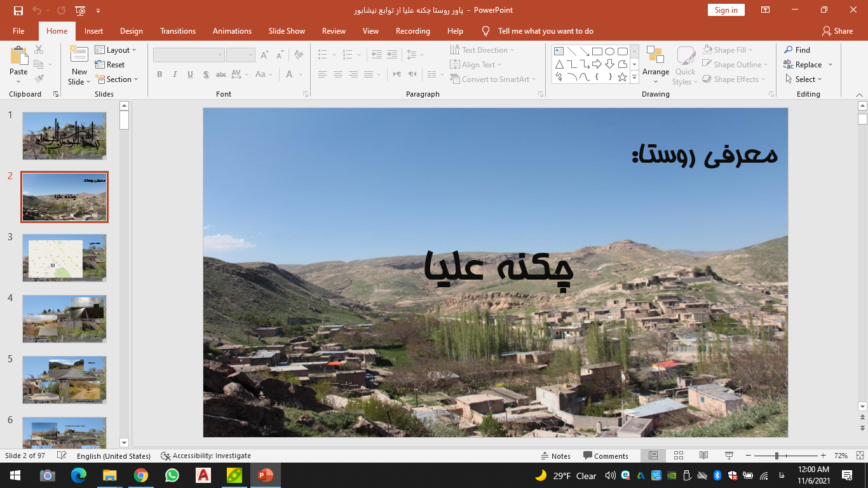This screenshot has width=868, height=488.
Task: Toggle Strikethrough formatting
Action: [x=220, y=74]
